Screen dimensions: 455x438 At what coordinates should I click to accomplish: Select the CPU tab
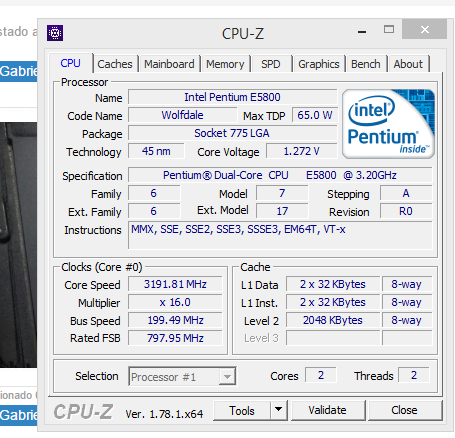coord(70,63)
